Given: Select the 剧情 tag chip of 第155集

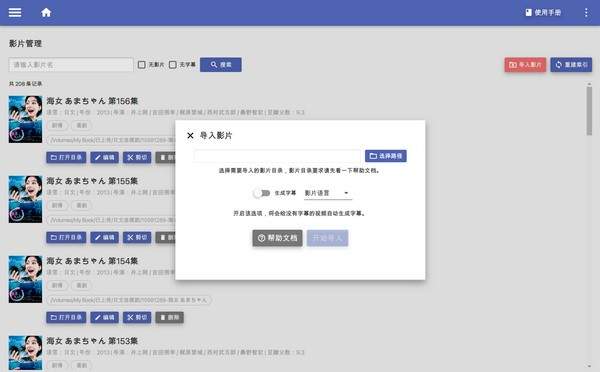Looking at the screenshot, I should 57,206.
